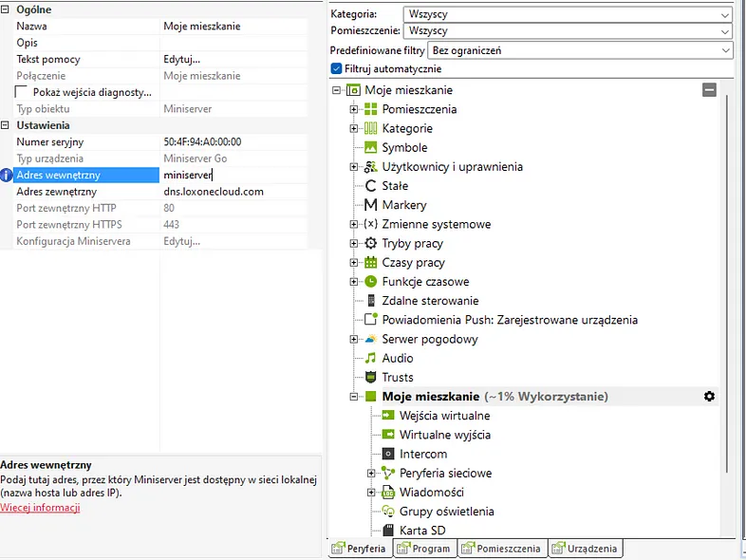Screen dimensions: 746x560
Task: Expand the Serwer pogodowy node
Action: pos(353,339)
